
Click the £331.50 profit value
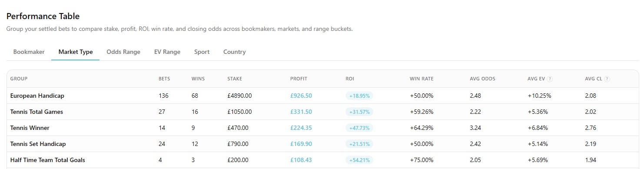[x=301, y=112]
